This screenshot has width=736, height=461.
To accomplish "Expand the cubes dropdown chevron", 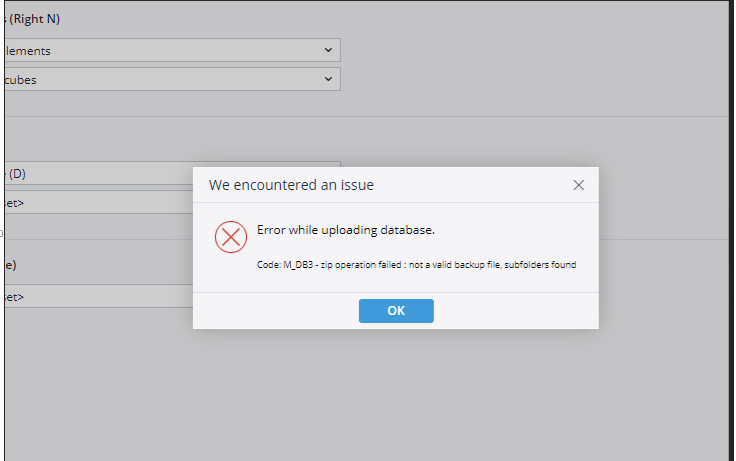I will pyautogui.click(x=328, y=79).
